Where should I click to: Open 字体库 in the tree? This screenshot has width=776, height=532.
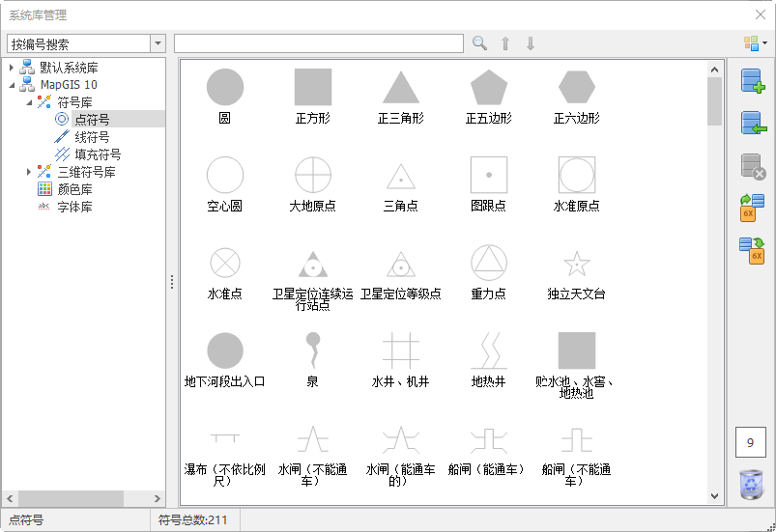point(74,207)
